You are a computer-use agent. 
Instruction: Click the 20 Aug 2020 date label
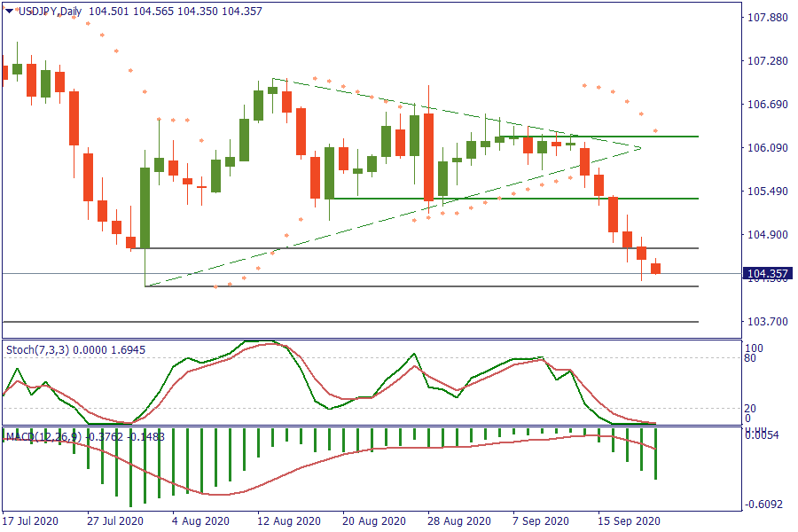click(x=374, y=521)
